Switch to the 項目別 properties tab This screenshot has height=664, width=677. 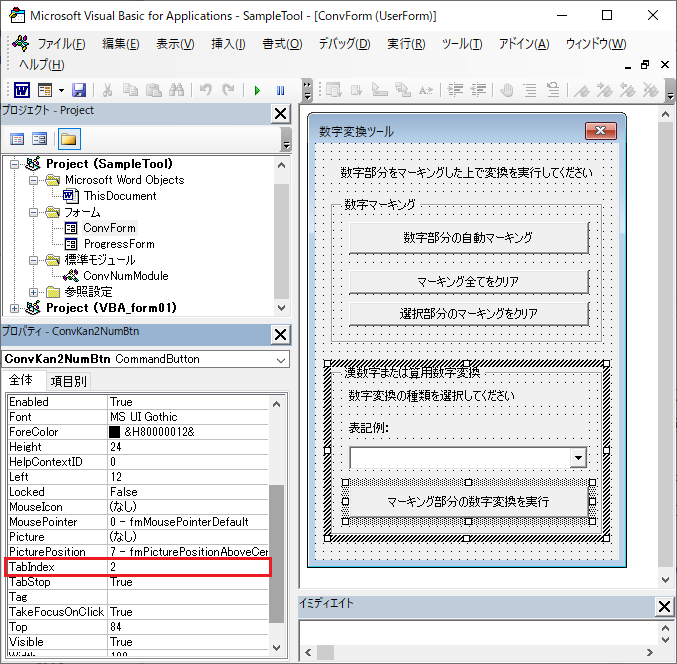tap(68, 381)
